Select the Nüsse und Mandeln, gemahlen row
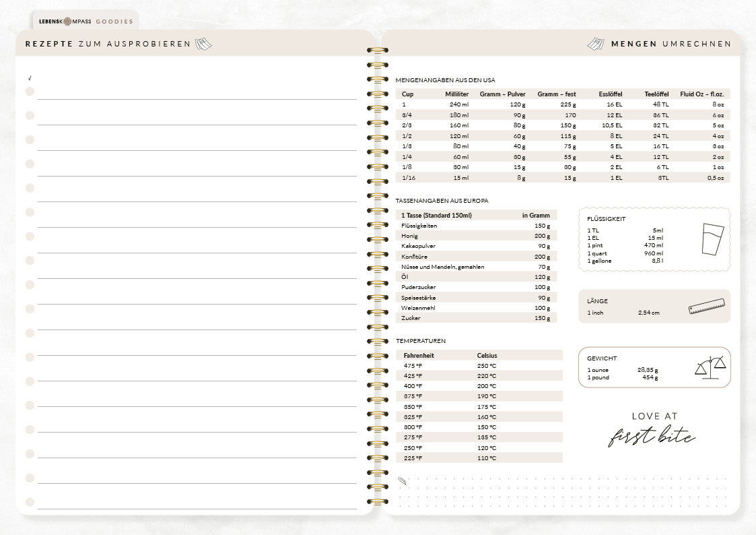The width and height of the screenshot is (756, 535). (477, 267)
